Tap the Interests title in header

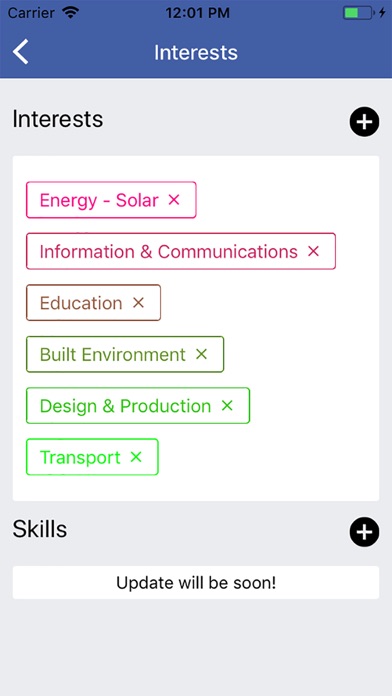point(196,52)
